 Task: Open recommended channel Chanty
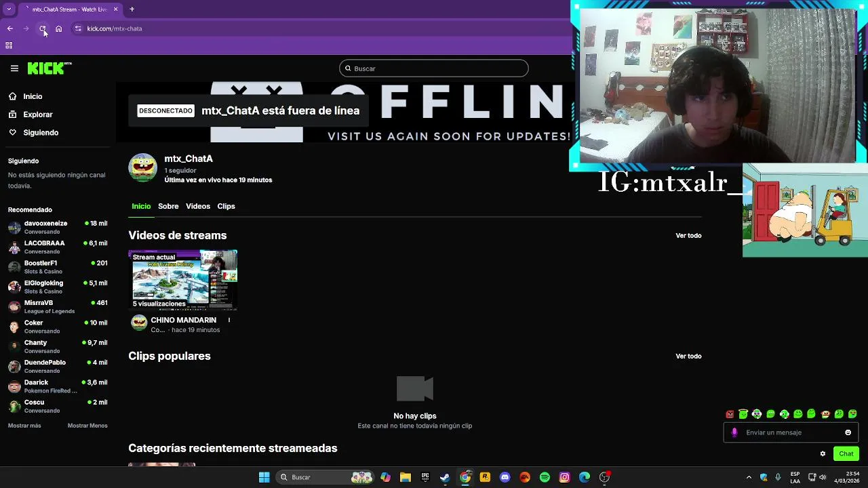(x=58, y=346)
